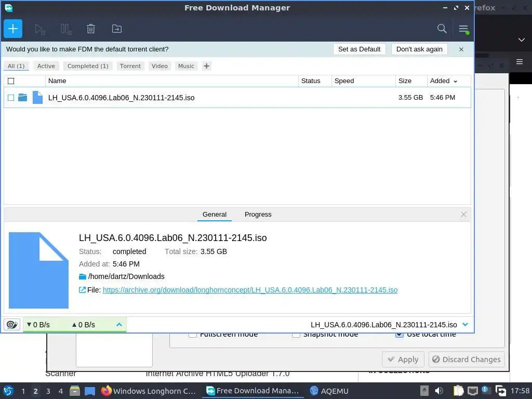Expand the speed panel up chevron

click(x=119, y=325)
